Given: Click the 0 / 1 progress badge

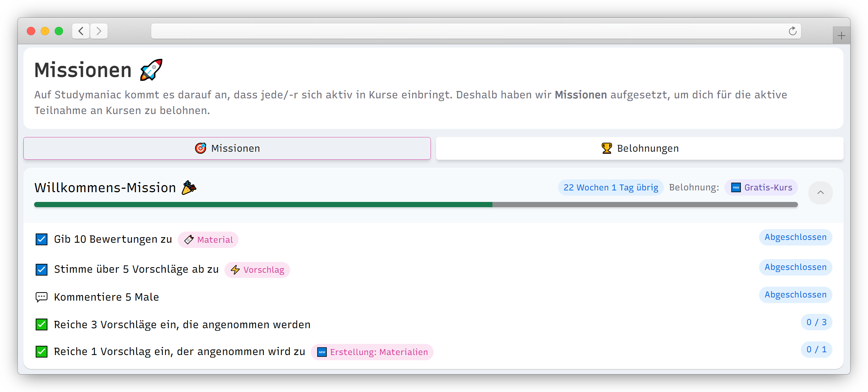Looking at the screenshot, I should (x=816, y=349).
